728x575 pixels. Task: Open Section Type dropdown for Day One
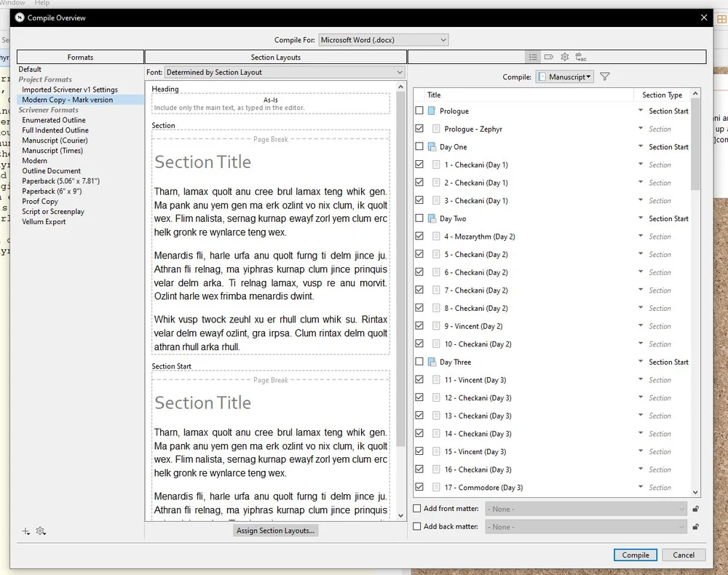[x=640, y=146]
